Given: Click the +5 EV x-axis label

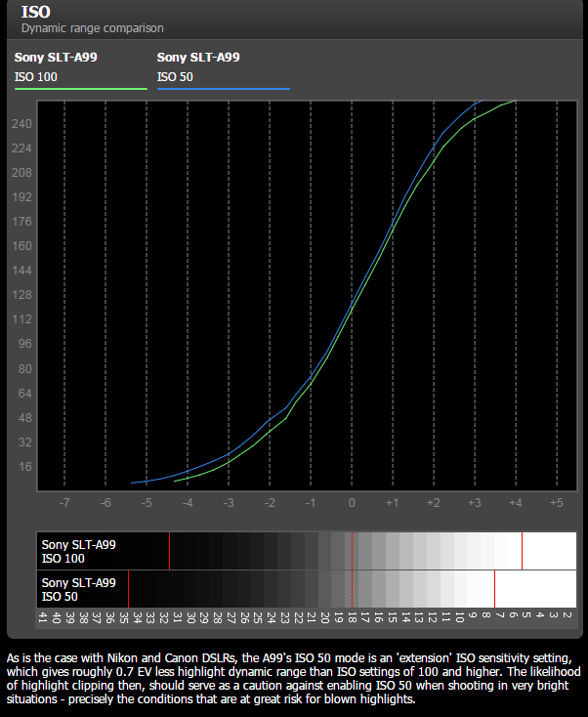Looking at the screenshot, I should [x=557, y=503].
